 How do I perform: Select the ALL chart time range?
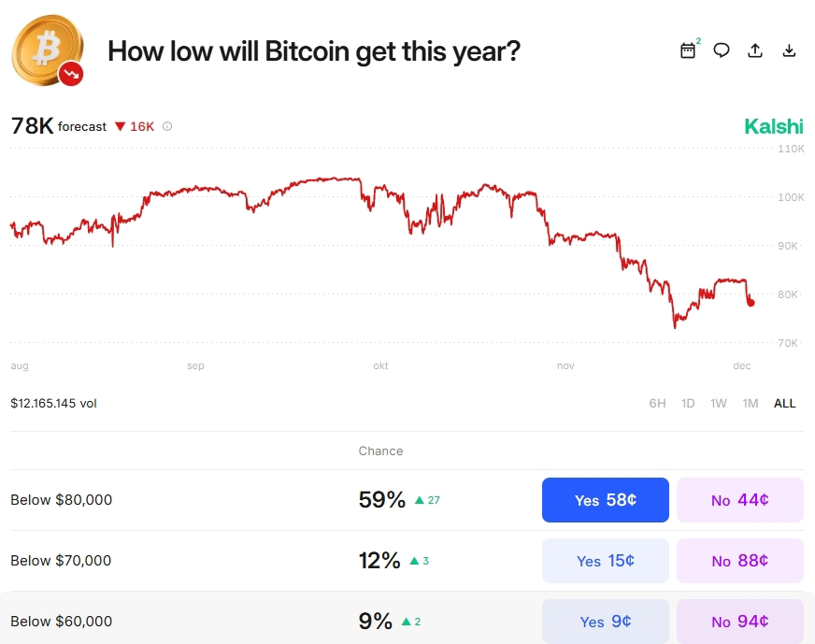[x=784, y=404]
